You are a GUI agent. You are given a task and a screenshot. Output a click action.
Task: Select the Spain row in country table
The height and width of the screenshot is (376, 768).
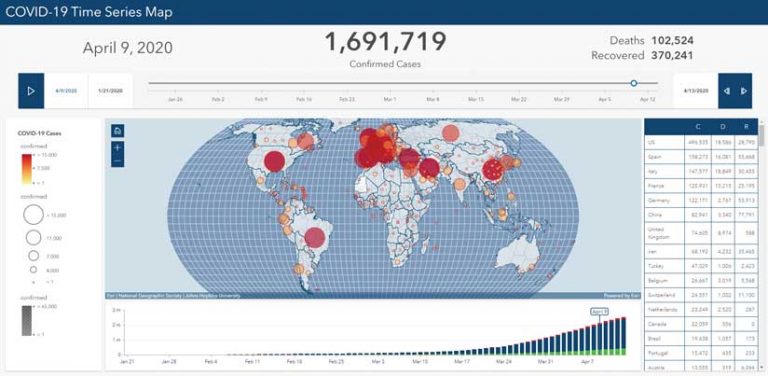tap(701, 157)
